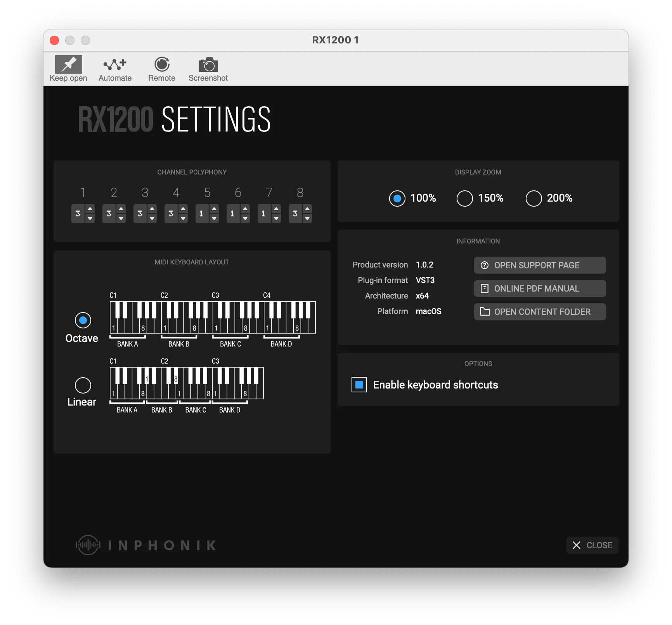Open the online PDF manual

tap(540, 288)
